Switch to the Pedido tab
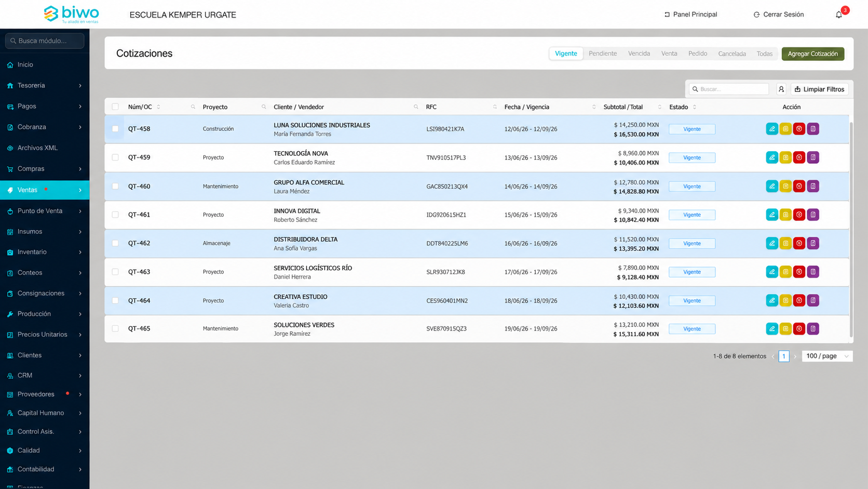This screenshot has height=489, width=868. pos(698,54)
